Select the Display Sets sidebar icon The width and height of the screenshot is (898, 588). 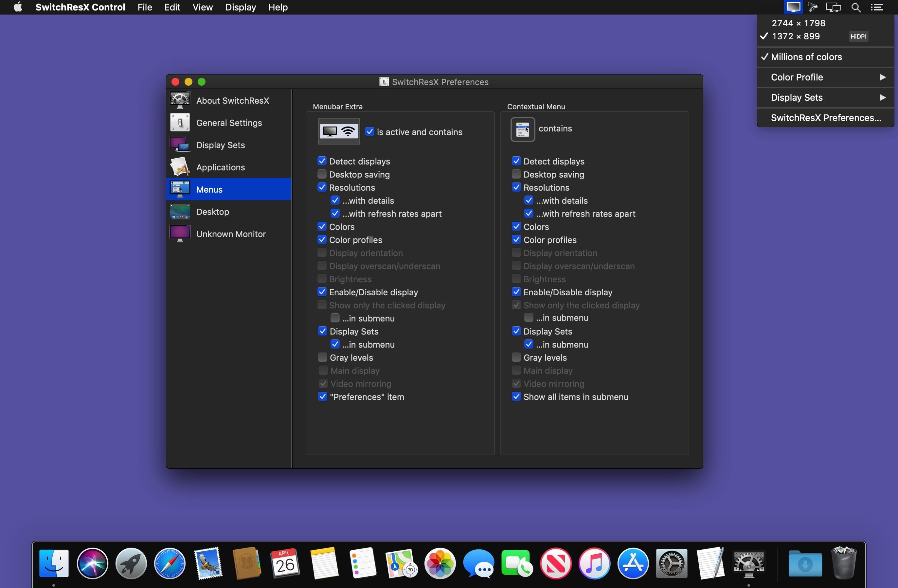(180, 145)
